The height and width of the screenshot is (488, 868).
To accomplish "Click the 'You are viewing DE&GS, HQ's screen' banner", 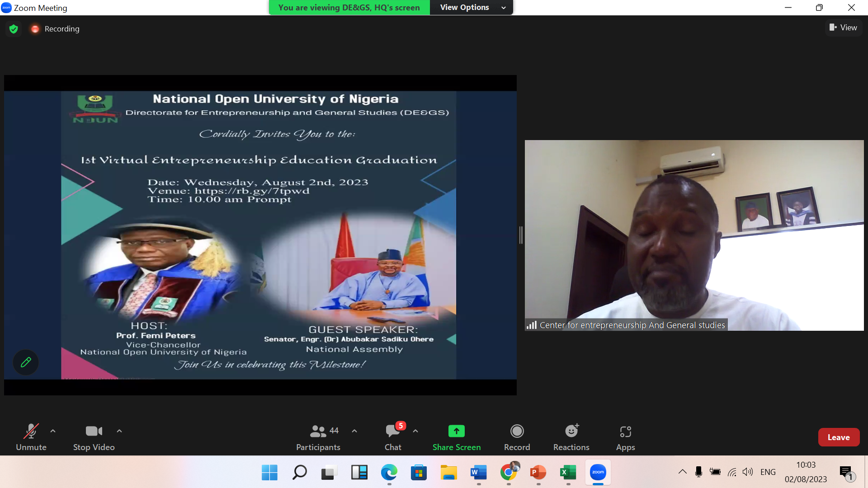I will coord(349,7).
